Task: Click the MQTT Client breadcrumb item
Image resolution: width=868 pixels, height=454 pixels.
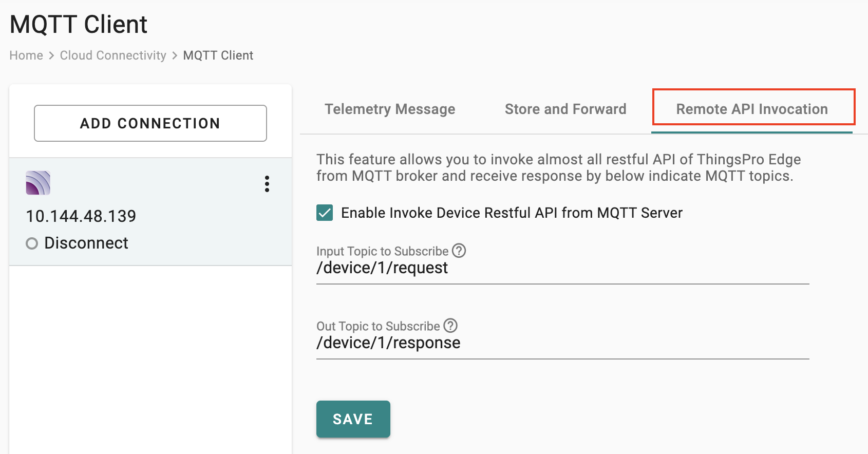Action: [x=218, y=55]
